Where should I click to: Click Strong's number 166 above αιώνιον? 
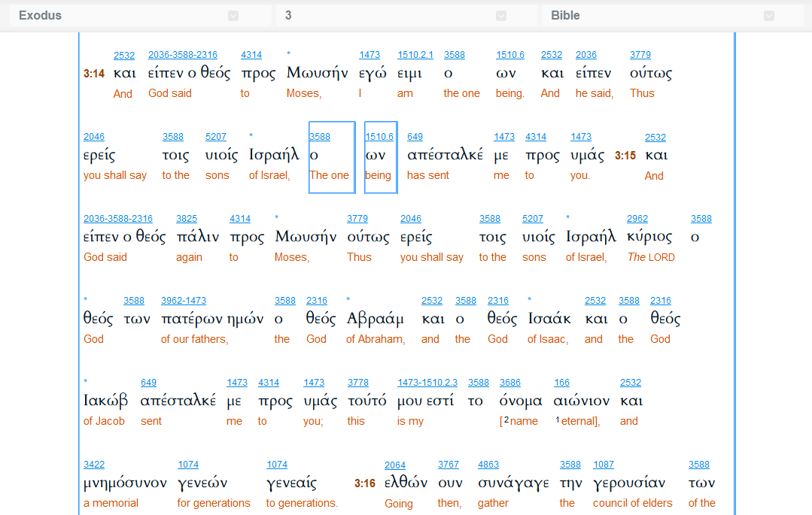click(561, 383)
